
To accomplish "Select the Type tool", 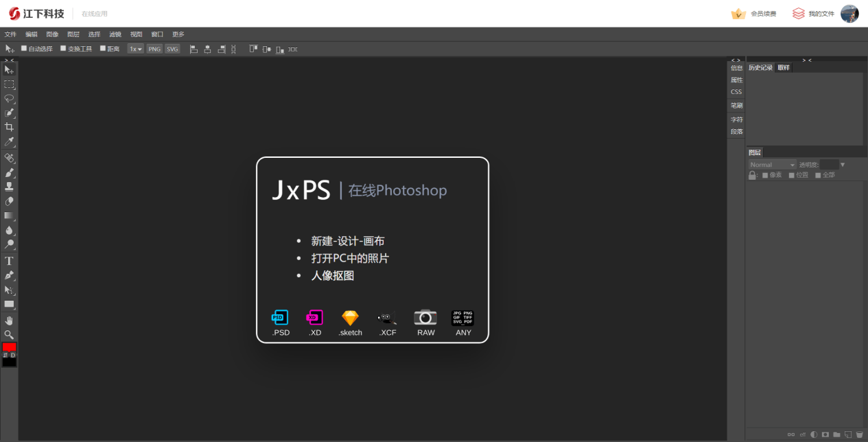I will (x=9, y=261).
